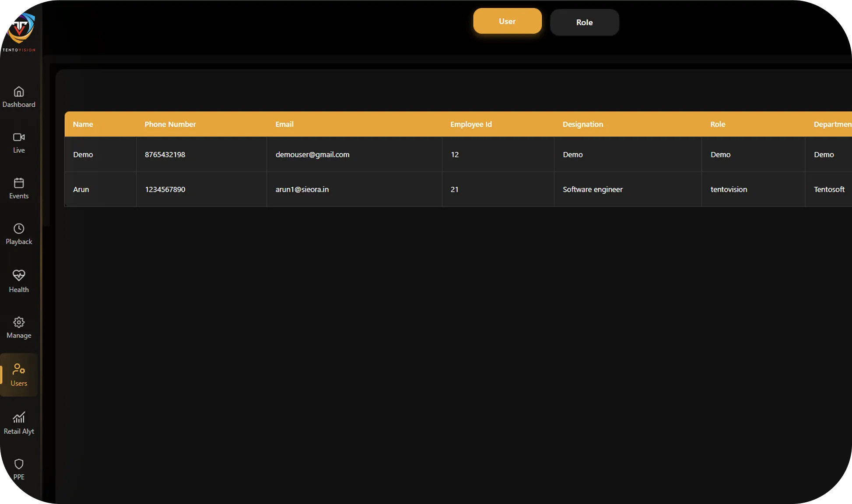Go to the Users section
The image size is (852, 504).
[x=19, y=375]
